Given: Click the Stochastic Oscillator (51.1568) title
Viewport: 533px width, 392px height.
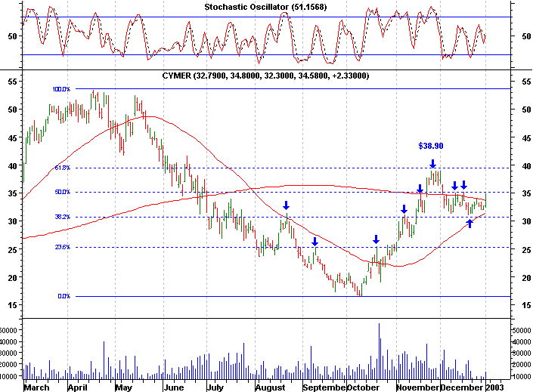Looking at the screenshot, I should 265,7.
